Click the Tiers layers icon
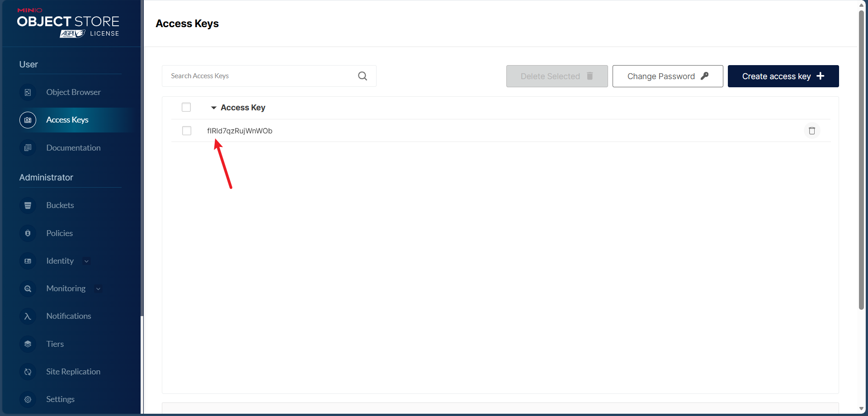 click(28, 344)
